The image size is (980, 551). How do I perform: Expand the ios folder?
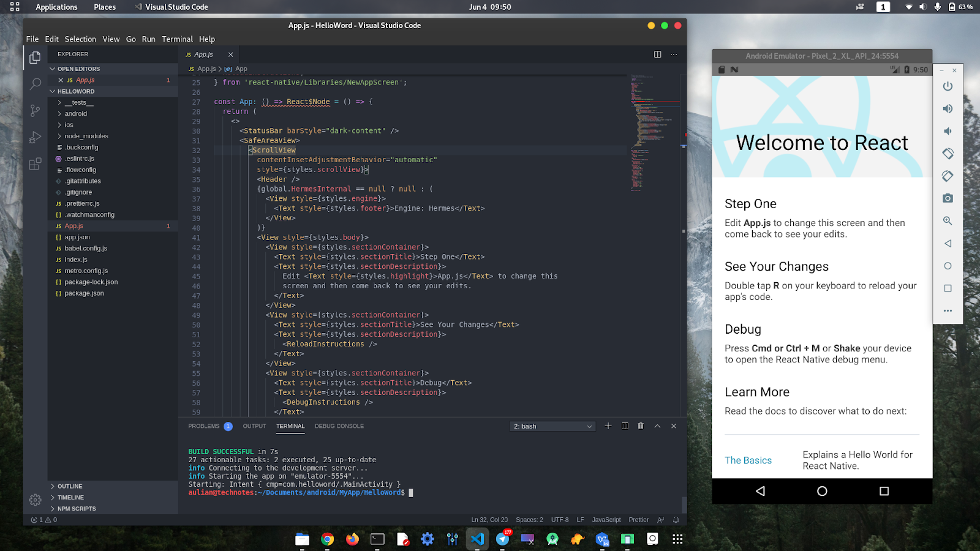[x=113, y=125]
